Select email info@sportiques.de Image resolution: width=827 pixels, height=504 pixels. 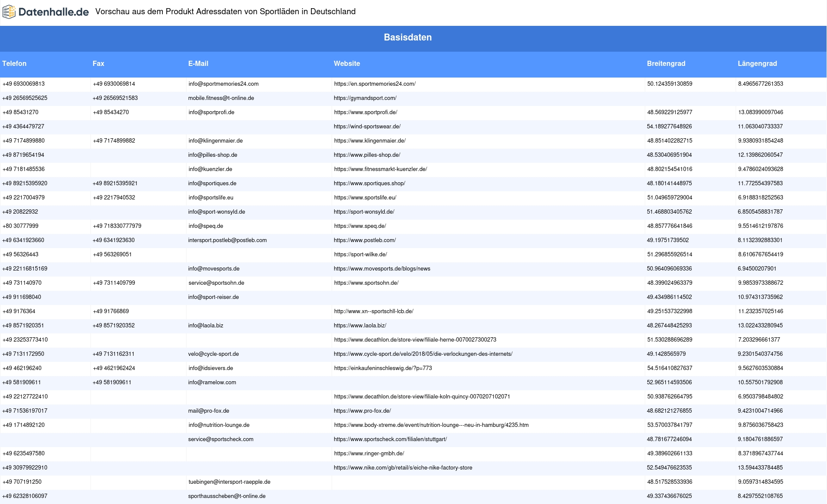[212, 184]
